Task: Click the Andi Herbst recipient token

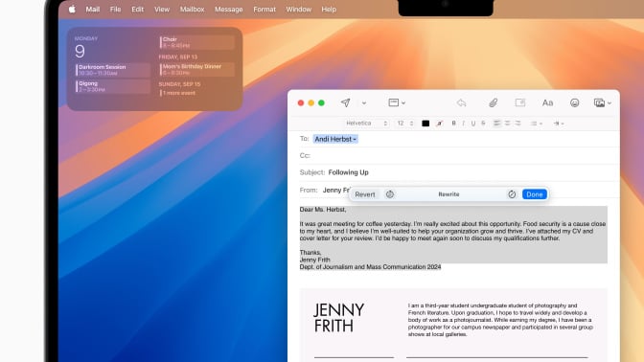Action: [x=335, y=139]
